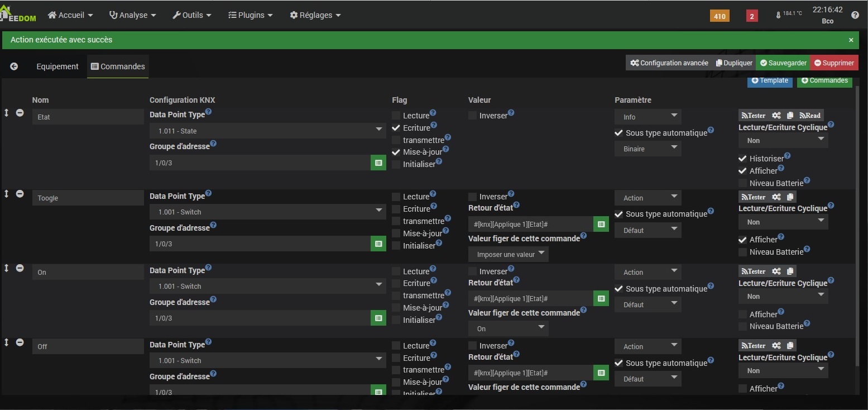Click help question mark icon in top bar
Image resolution: width=868 pixels, height=410 pixels.
click(x=855, y=16)
